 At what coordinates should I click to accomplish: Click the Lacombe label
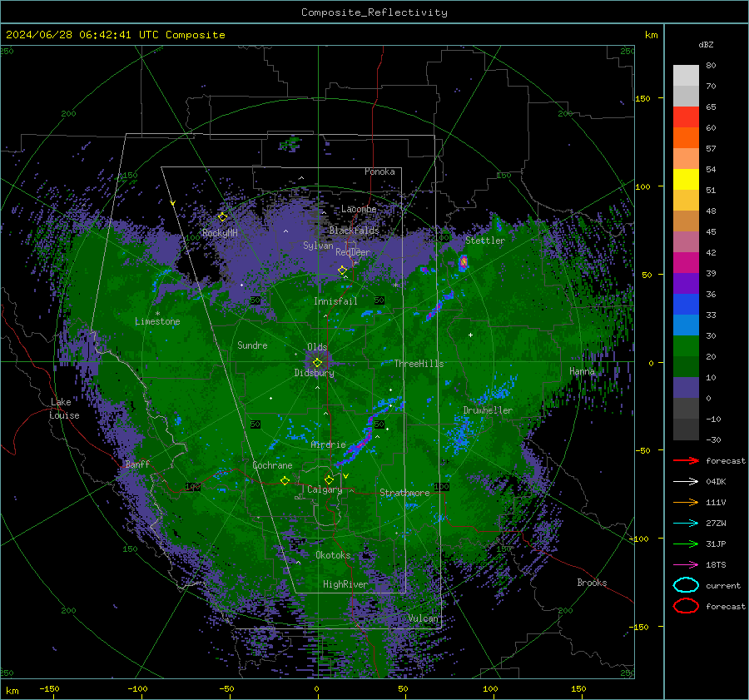pyautogui.click(x=359, y=209)
